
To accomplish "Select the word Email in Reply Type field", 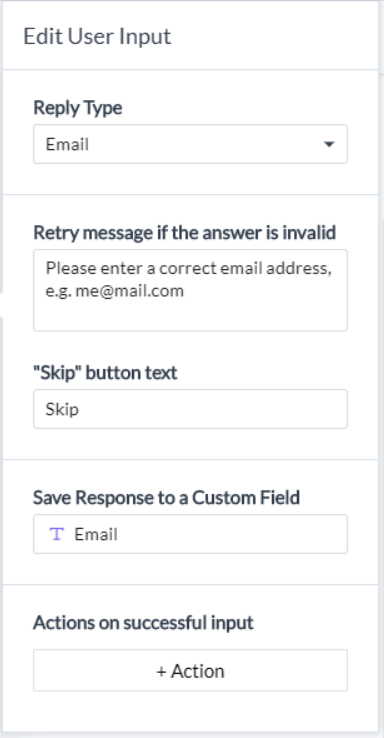I will point(67,144).
